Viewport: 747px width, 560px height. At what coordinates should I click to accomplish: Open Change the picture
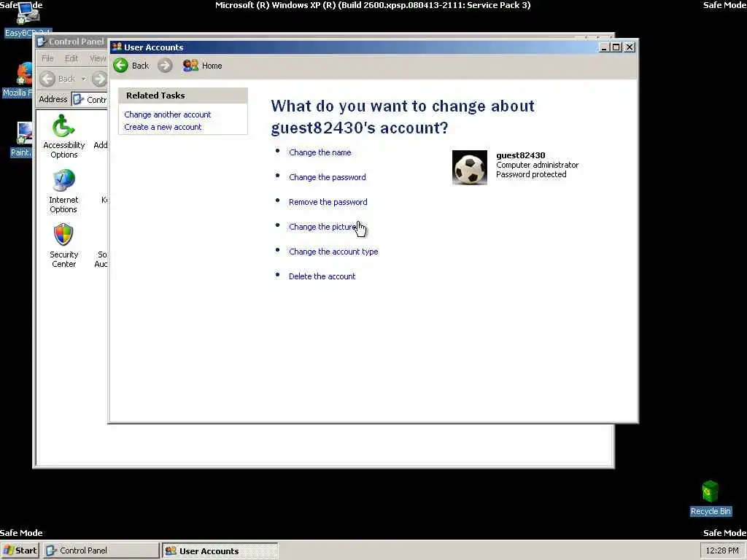coord(322,227)
